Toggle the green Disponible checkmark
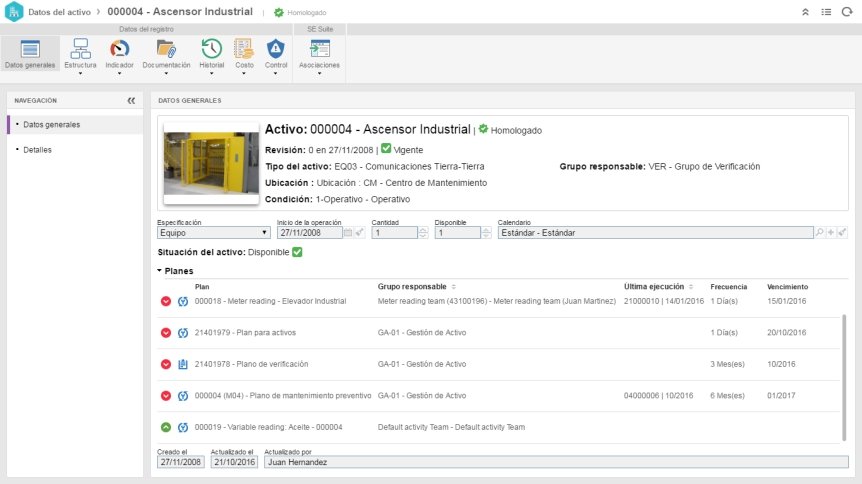The height and width of the screenshot is (484, 862). (x=297, y=252)
